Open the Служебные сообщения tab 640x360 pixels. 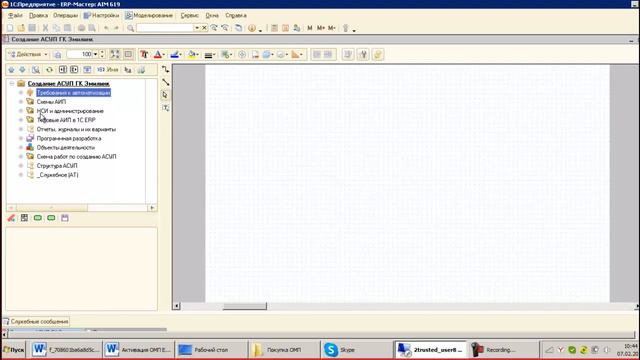36,322
